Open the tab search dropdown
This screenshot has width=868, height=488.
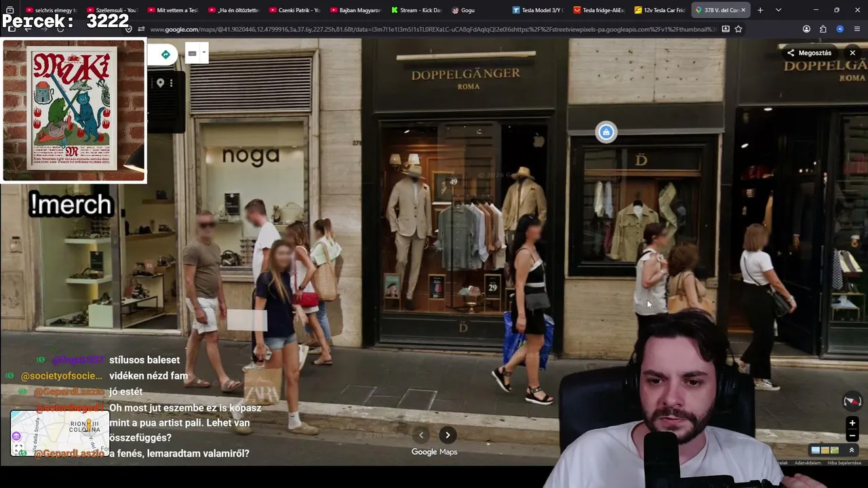pyautogui.click(x=778, y=10)
